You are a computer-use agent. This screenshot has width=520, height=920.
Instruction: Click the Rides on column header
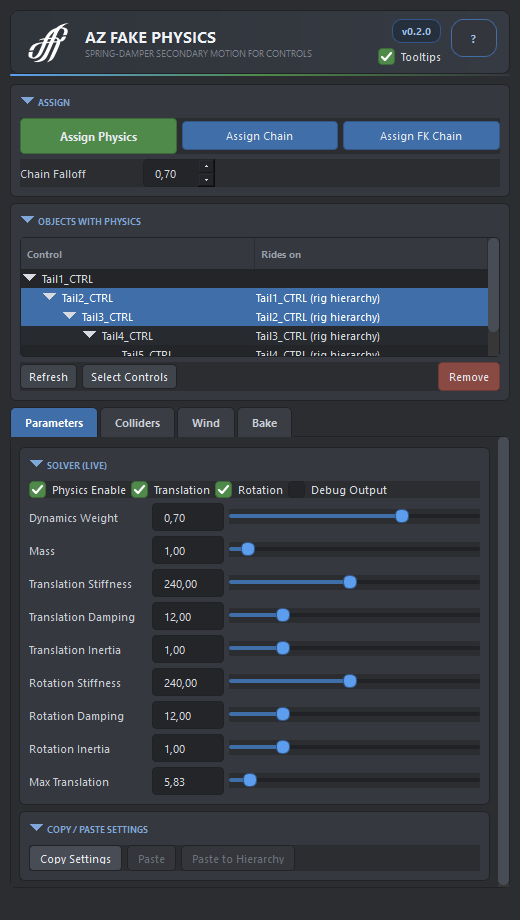pos(371,254)
